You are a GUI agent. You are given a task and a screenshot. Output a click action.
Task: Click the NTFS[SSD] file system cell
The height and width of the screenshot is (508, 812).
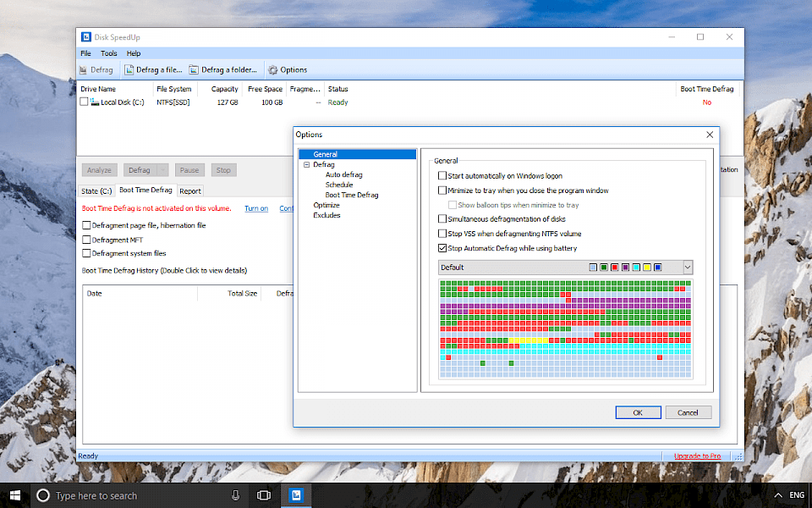[x=173, y=102]
